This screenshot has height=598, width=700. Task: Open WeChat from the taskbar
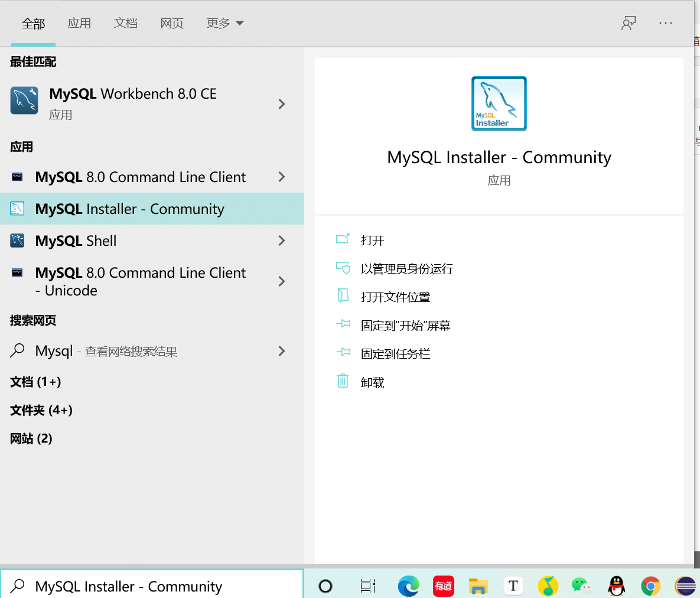click(x=582, y=586)
